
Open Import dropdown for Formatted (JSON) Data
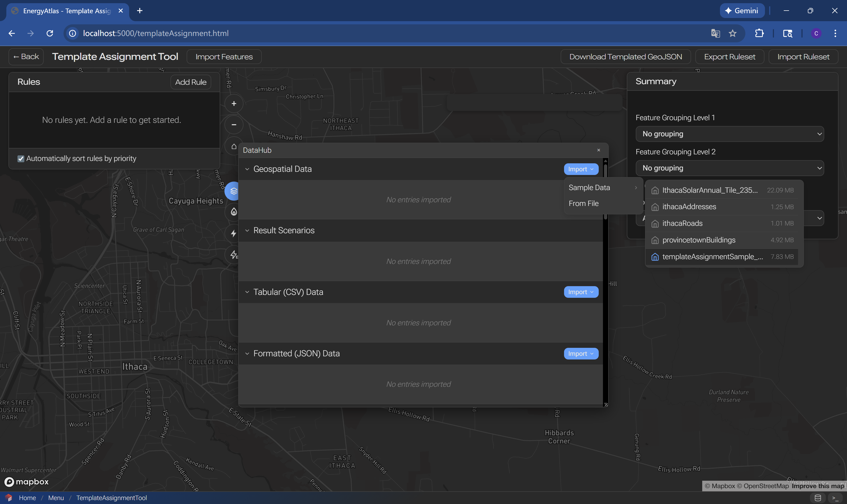click(581, 354)
